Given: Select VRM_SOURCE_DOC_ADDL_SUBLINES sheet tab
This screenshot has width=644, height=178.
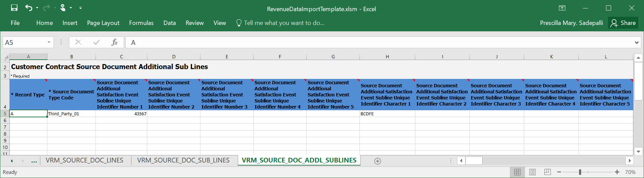Looking at the screenshot, I should click(299, 160).
